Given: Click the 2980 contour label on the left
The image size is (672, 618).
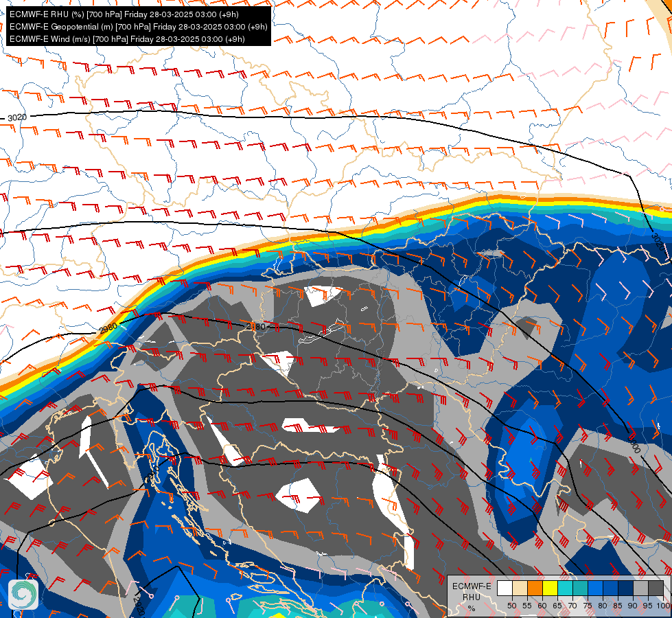Looking at the screenshot, I should (x=108, y=328).
